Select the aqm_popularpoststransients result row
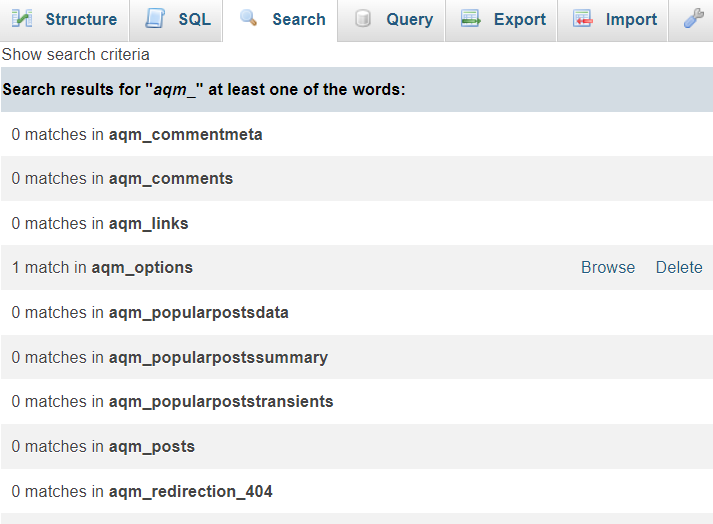Image resolution: width=713 pixels, height=524 pixels. pyautogui.click(x=172, y=401)
